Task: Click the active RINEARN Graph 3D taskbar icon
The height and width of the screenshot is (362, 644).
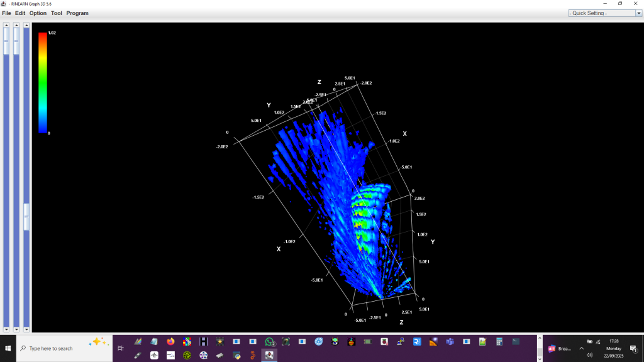Action: (x=269, y=355)
